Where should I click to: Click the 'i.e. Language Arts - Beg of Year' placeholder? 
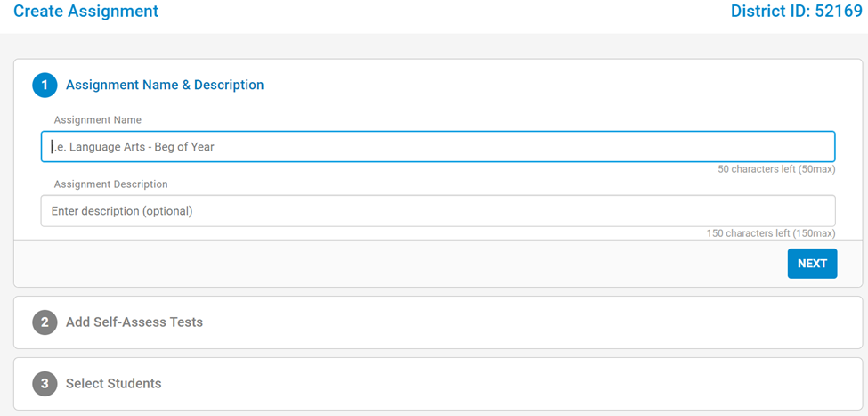pyautogui.click(x=134, y=147)
